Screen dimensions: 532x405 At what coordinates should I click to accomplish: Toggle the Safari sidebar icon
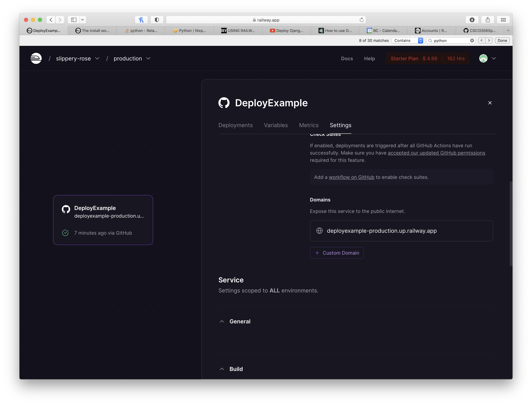[x=74, y=20]
